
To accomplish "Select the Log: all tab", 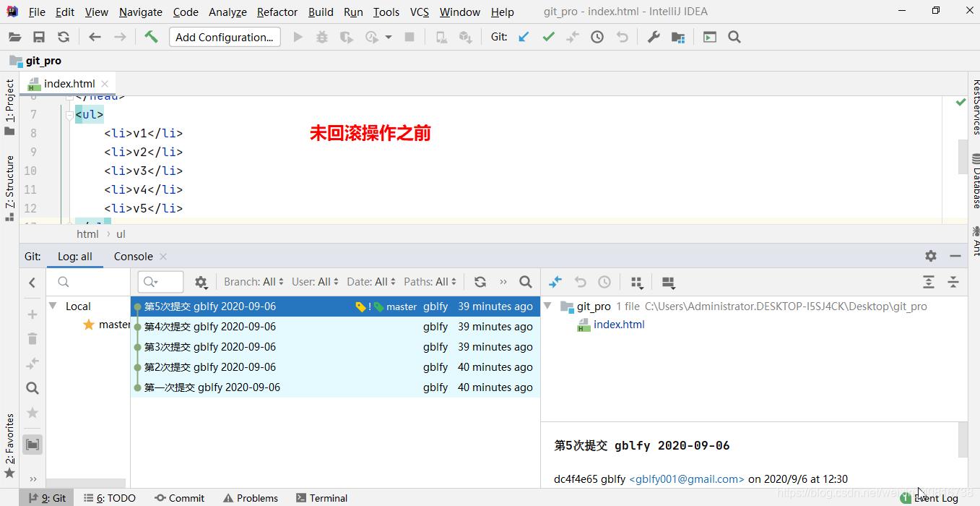I will (x=74, y=257).
